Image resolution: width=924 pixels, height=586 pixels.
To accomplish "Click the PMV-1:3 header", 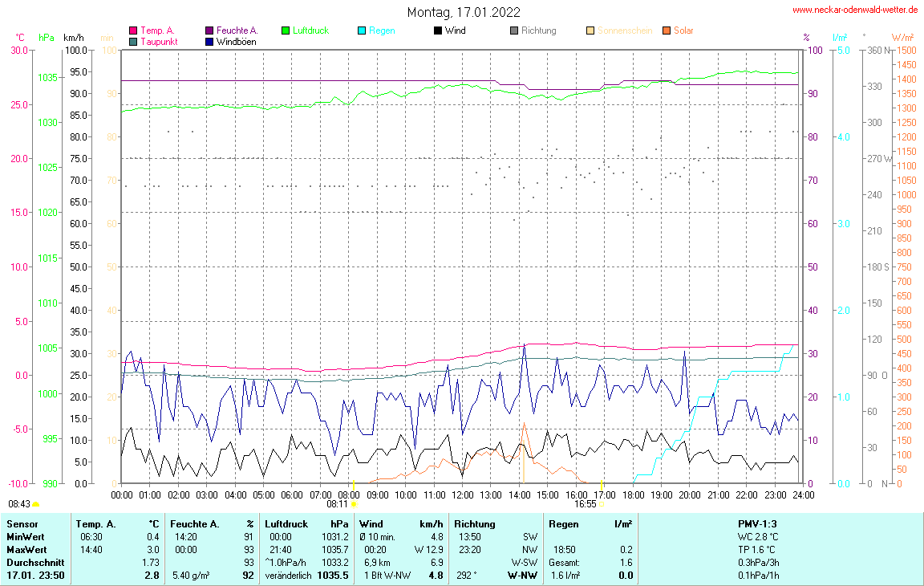I will (757, 524).
